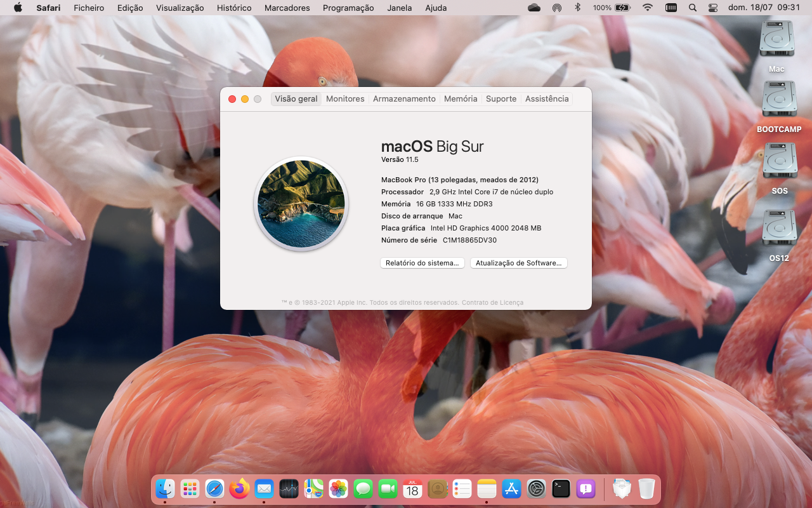Minimize the About This Mac window
This screenshot has width=812, height=508.
[245, 99]
